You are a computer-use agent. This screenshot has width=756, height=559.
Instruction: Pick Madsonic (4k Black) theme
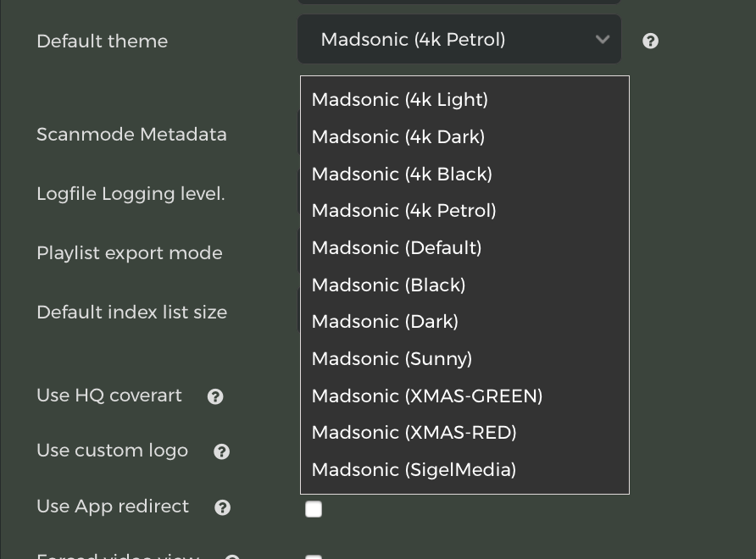click(402, 174)
